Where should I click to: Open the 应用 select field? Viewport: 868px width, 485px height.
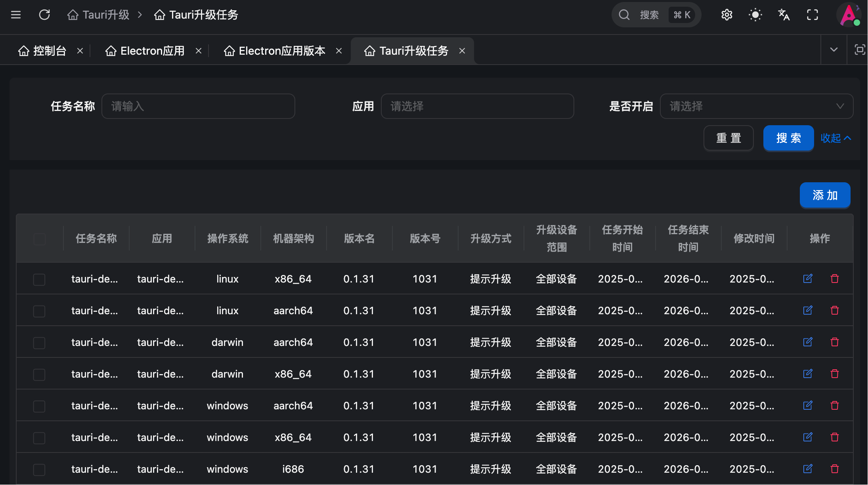tap(477, 106)
